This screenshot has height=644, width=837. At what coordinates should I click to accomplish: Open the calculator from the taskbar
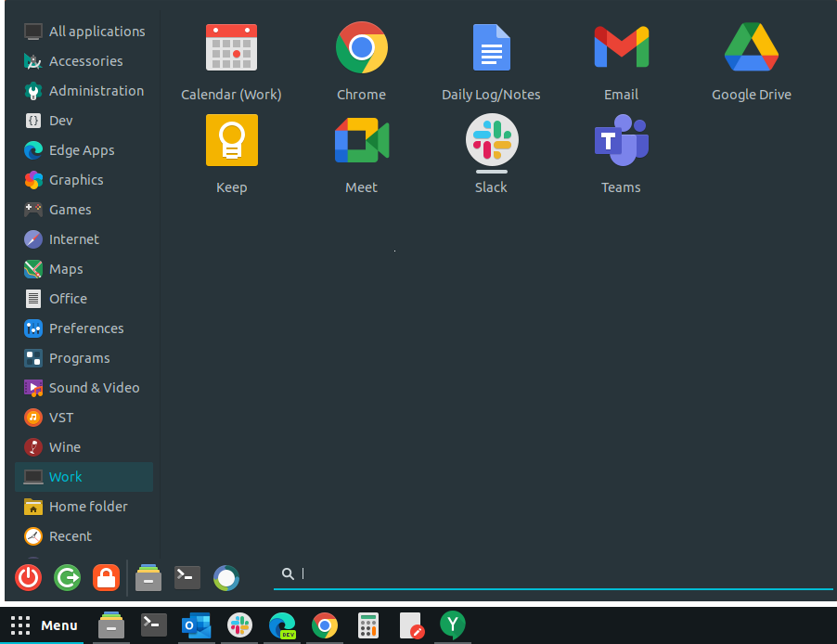pyautogui.click(x=367, y=625)
